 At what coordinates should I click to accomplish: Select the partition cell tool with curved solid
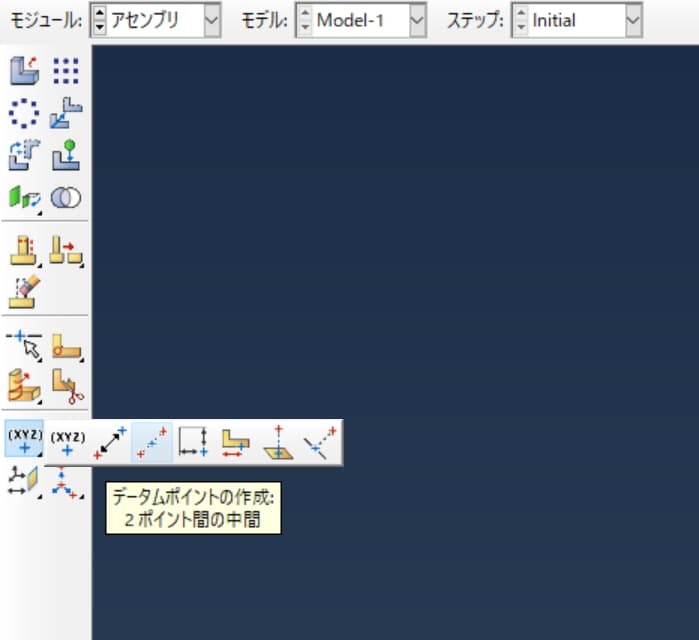[x=25, y=386]
